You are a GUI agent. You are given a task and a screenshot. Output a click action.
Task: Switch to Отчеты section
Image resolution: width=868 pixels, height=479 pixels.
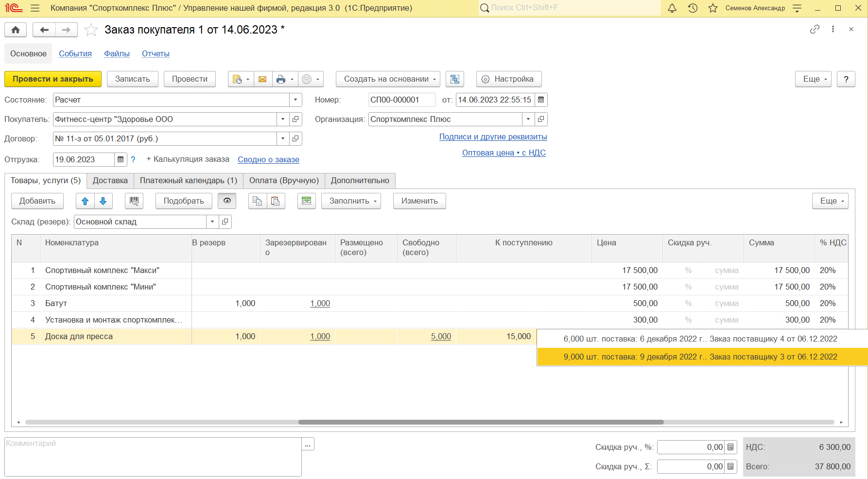click(156, 54)
